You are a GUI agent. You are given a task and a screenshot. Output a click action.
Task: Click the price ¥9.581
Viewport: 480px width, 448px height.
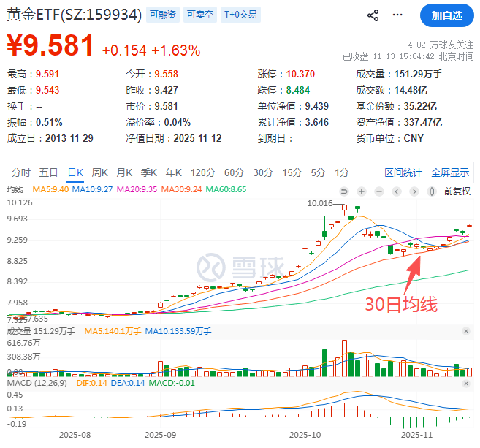tap(50, 45)
